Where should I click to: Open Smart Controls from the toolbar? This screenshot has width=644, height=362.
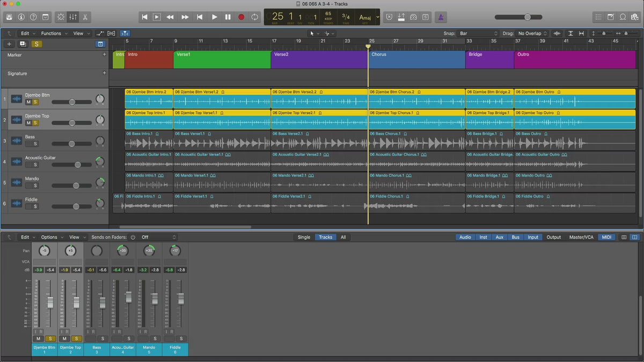[x=61, y=17]
